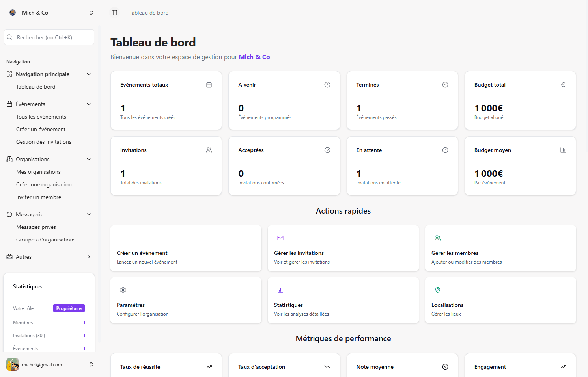Click the calendar icon in Événements totaux card
This screenshot has height=377, width=588.
pos(209,85)
